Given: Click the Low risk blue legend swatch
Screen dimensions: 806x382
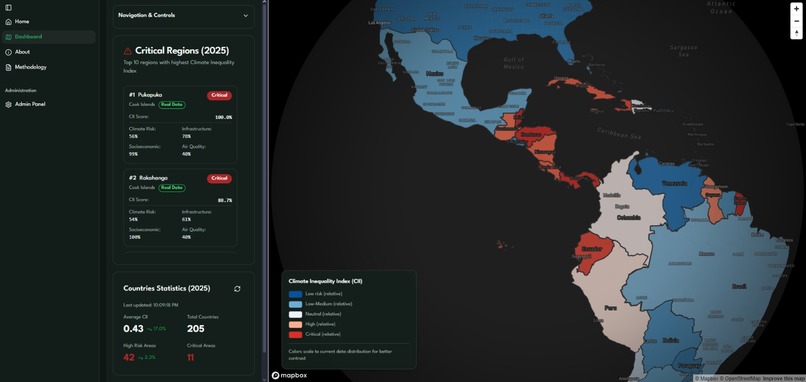Looking at the screenshot, I should pyautogui.click(x=295, y=294).
